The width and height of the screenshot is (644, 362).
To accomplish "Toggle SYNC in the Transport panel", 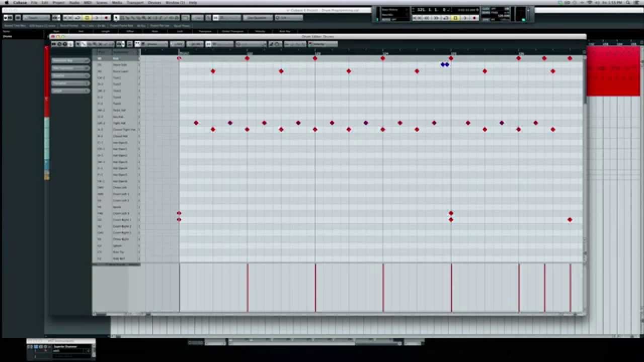I will (485, 20).
